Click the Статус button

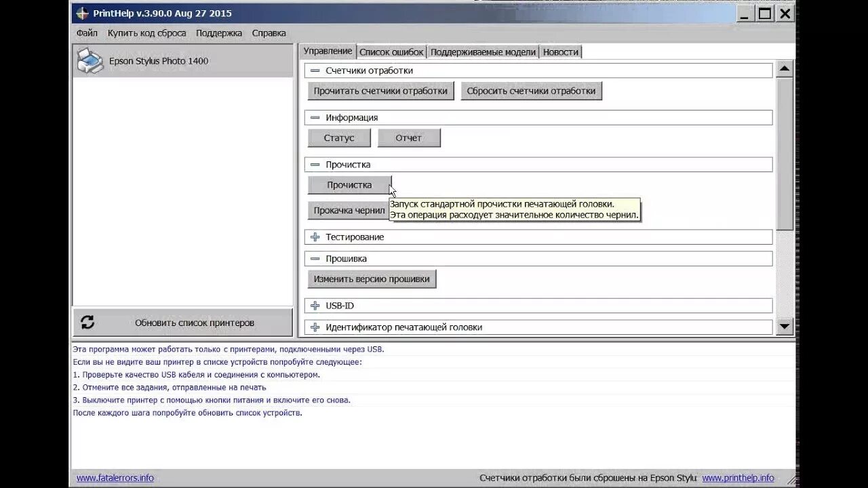[339, 138]
